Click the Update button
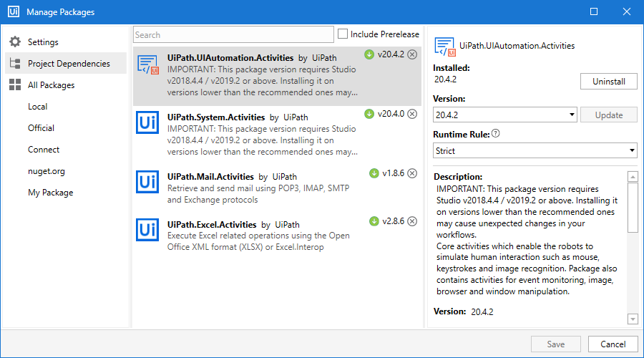Image resolution: width=644 pixels, height=358 pixels. pos(609,115)
